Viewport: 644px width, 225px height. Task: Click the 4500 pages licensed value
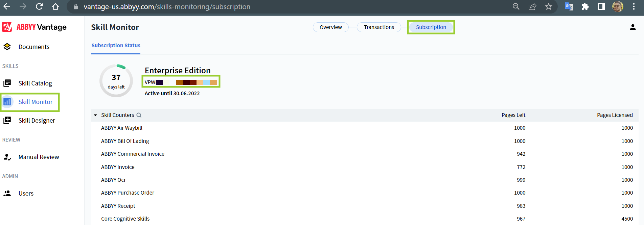[627, 219]
